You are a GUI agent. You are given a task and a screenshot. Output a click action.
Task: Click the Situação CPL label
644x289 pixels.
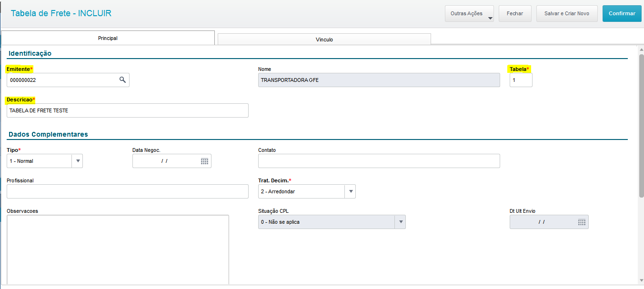tap(273, 211)
